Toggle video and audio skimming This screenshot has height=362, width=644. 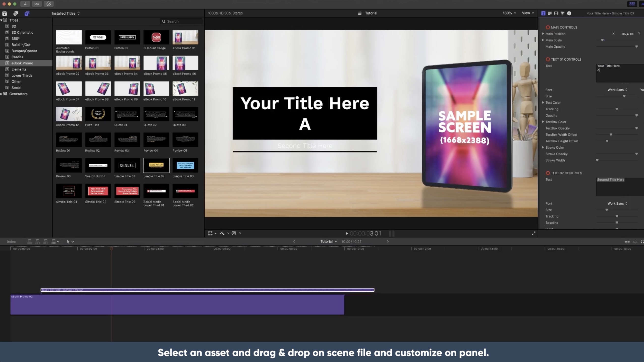(x=627, y=242)
